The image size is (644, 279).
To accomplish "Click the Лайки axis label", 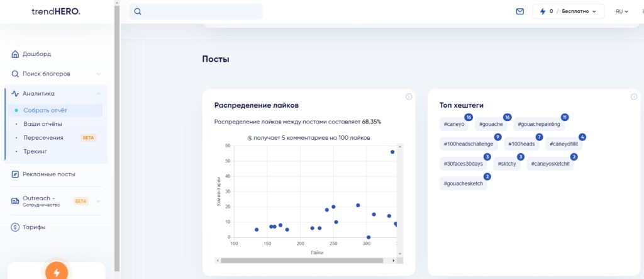I will [x=317, y=253].
